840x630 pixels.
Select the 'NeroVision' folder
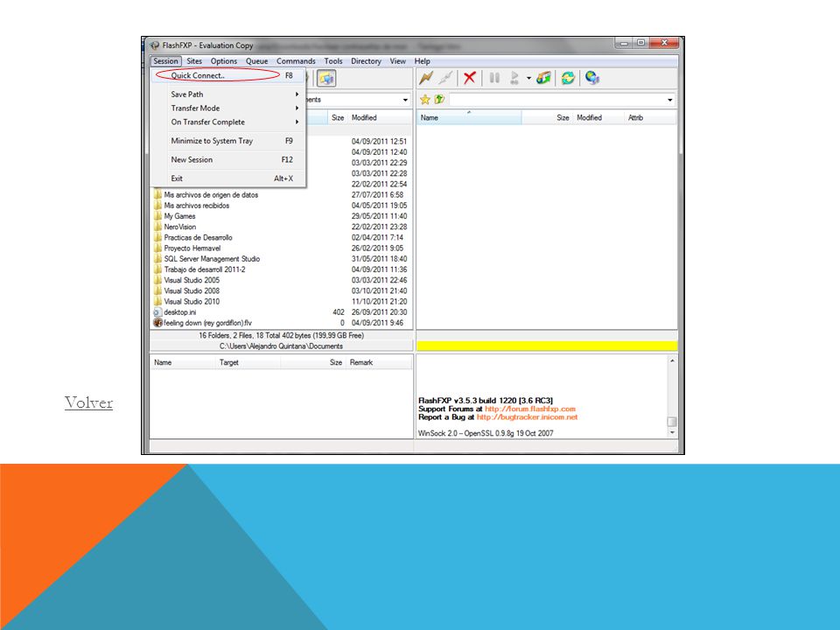pyautogui.click(x=180, y=227)
